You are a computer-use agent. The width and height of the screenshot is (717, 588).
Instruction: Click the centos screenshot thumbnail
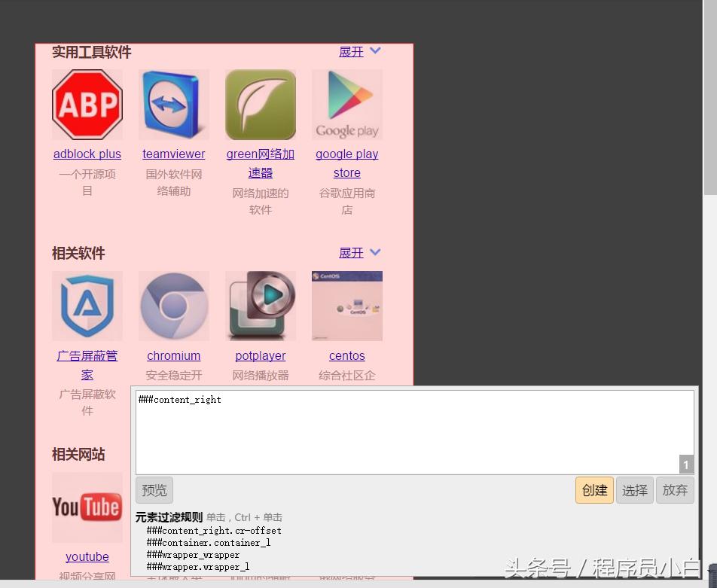[346, 306]
